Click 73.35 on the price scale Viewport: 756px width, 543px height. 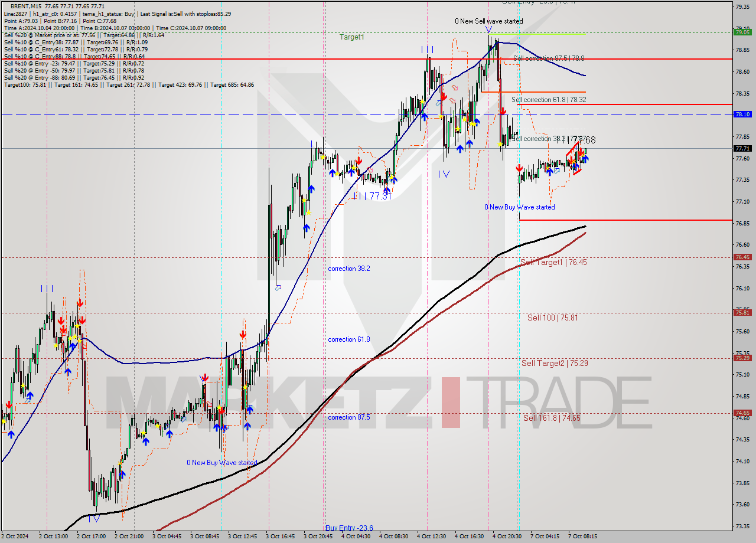[742, 526]
